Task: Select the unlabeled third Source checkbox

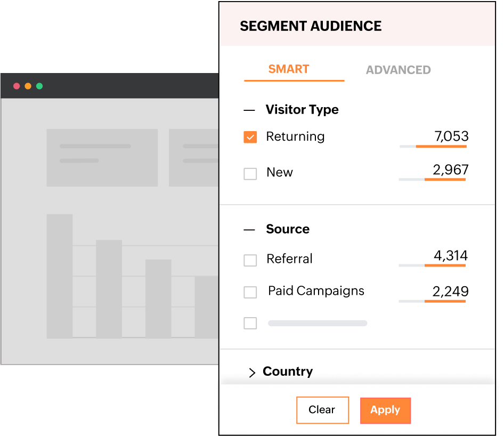Action: (250, 323)
